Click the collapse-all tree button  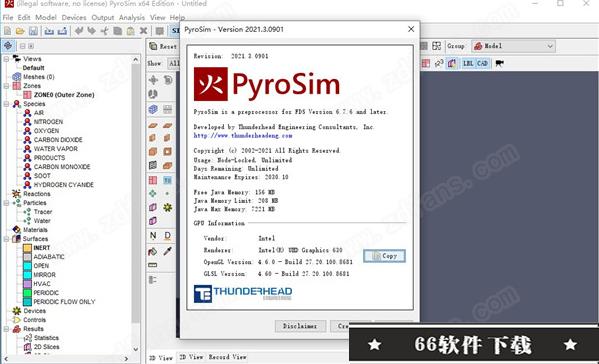pos(23,46)
